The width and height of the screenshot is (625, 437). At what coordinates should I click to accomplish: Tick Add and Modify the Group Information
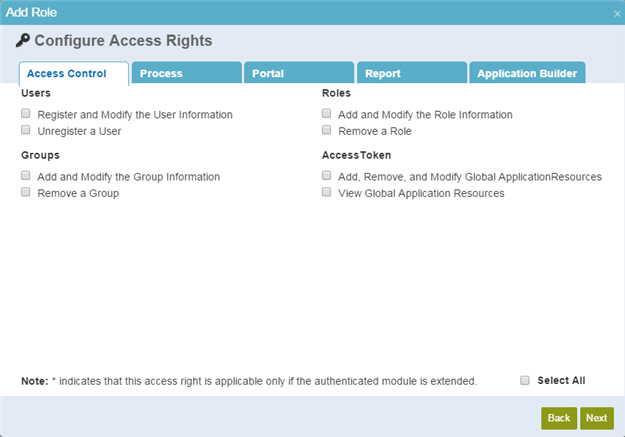click(26, 176)
